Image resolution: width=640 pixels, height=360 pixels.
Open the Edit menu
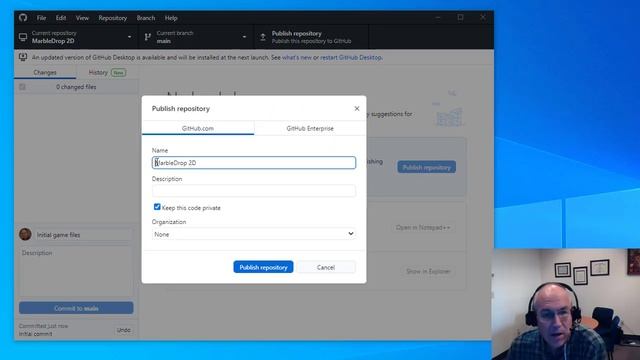tap(61, 18)
